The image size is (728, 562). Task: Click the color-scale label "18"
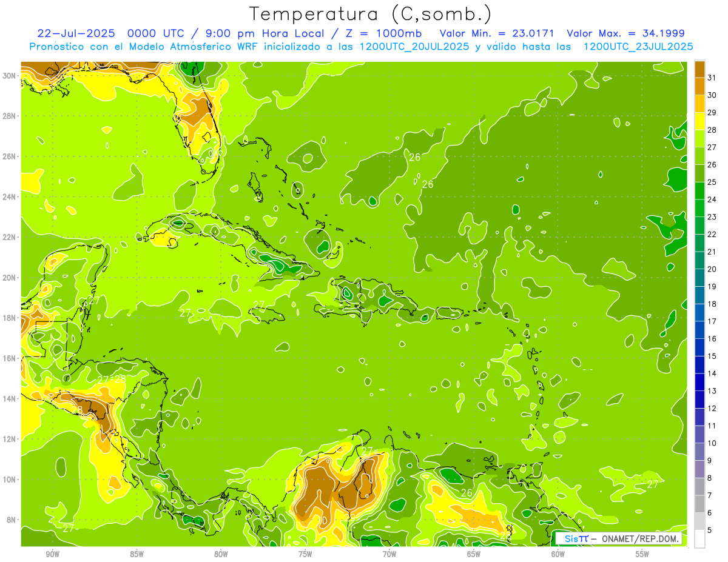(712, 304)
